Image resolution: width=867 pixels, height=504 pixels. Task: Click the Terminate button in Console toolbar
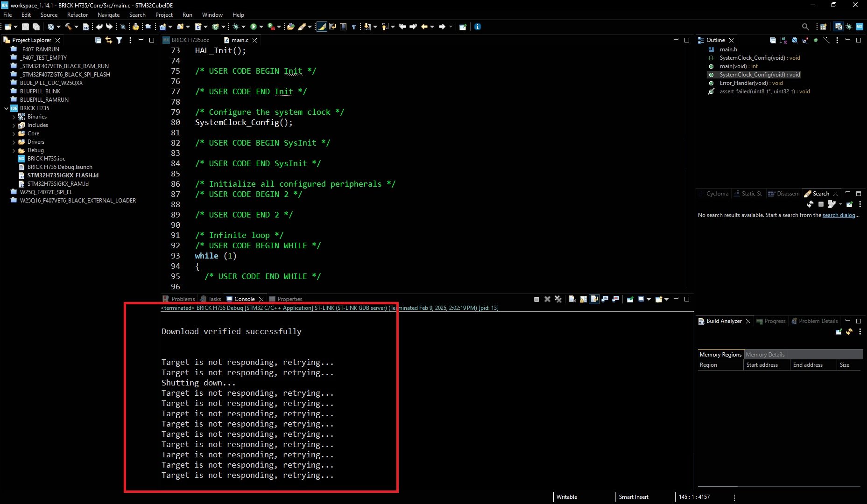(536, 299)
